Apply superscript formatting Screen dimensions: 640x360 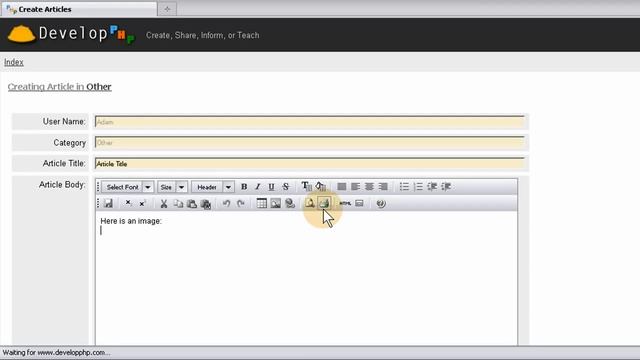(142, 203)
